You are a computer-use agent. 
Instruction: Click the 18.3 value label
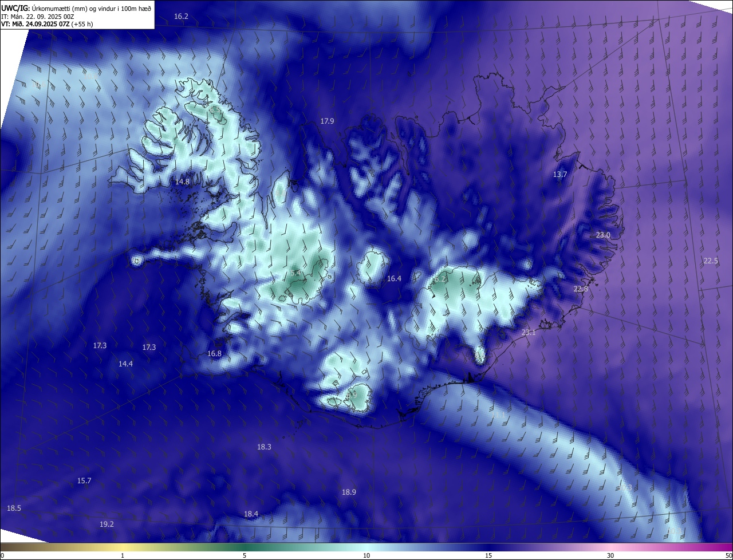pos(264,447)
